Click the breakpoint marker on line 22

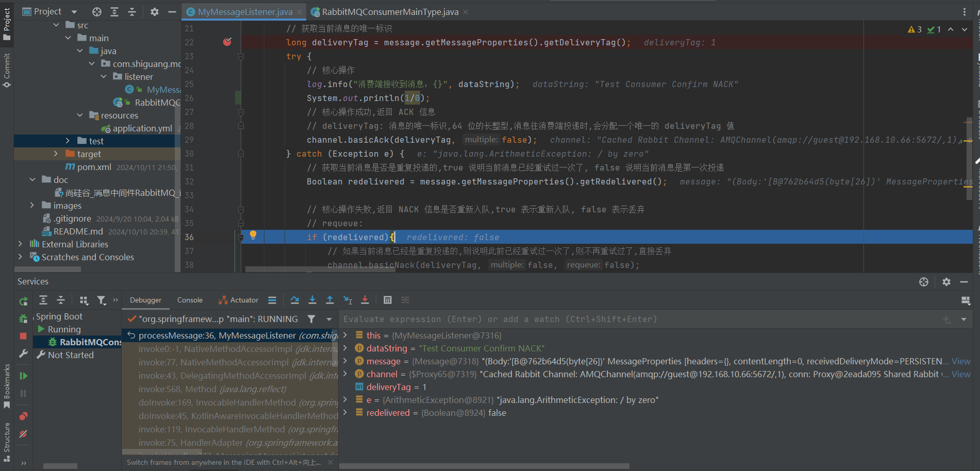pyautogui.click(x=227, y=42)
